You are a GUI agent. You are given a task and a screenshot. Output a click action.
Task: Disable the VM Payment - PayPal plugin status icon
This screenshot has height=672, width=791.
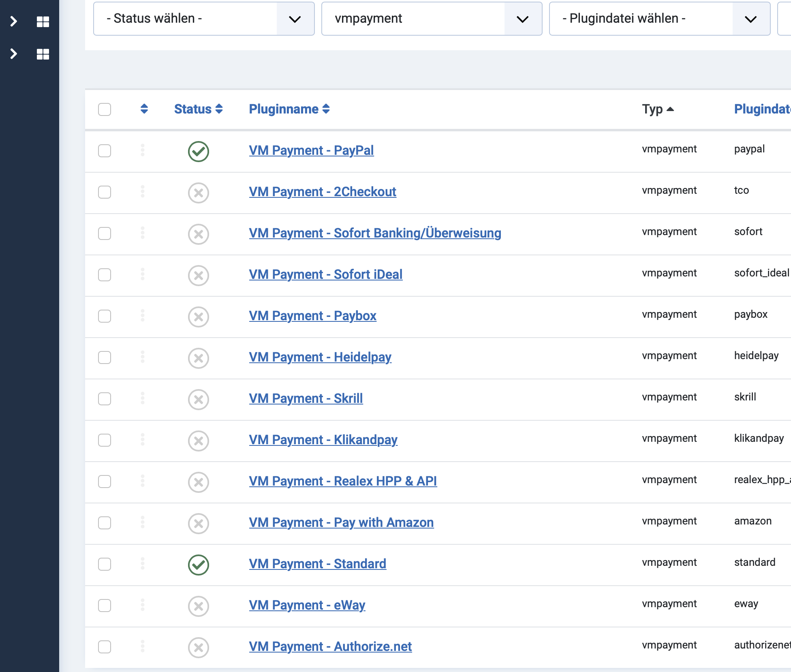(x=198, y=151)
